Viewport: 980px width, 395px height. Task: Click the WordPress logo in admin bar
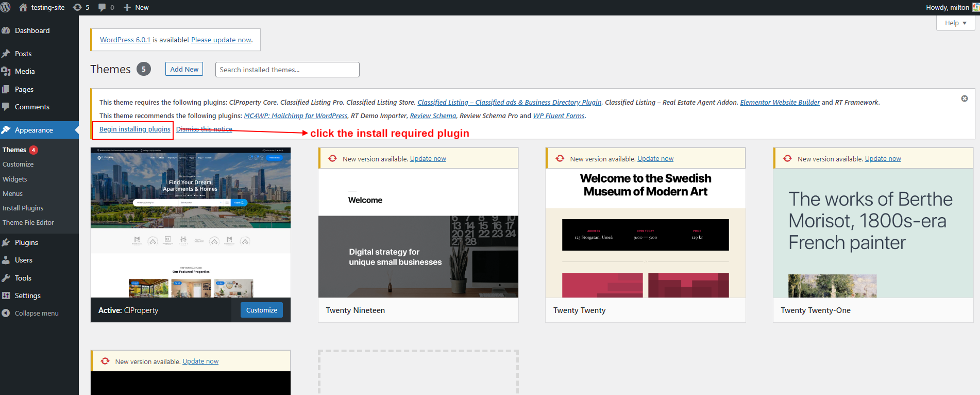(x=5, y=7)
